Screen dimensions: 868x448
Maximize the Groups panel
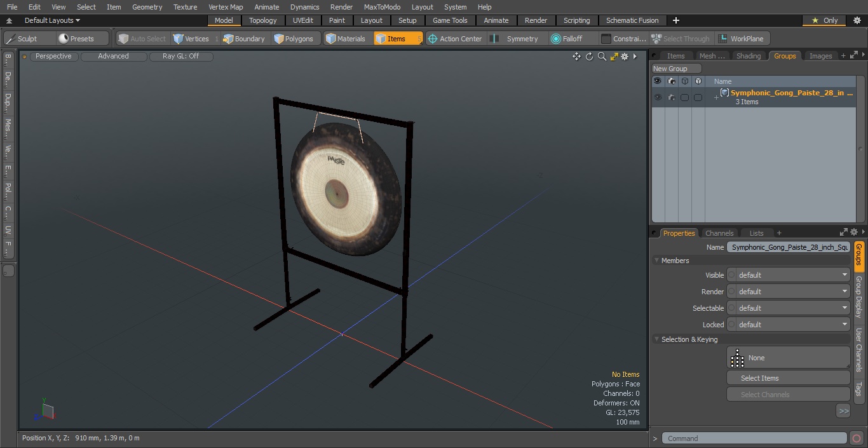click(853, 55)
